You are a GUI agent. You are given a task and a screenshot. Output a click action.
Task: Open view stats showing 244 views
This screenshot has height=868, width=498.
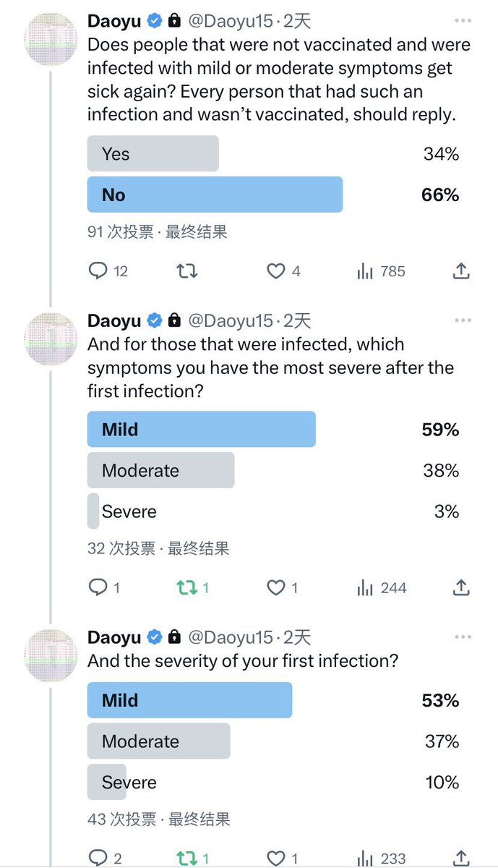[365, 588]
